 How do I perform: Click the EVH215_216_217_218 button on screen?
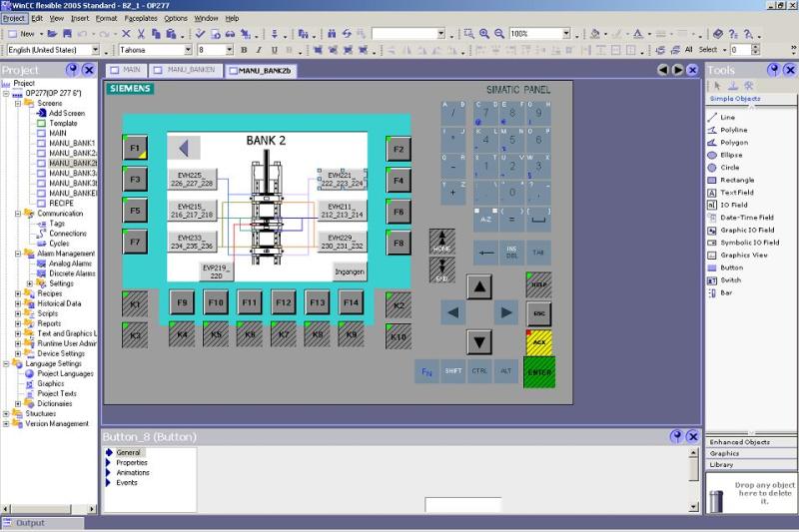pyautogui.click(x=192, y=211)
